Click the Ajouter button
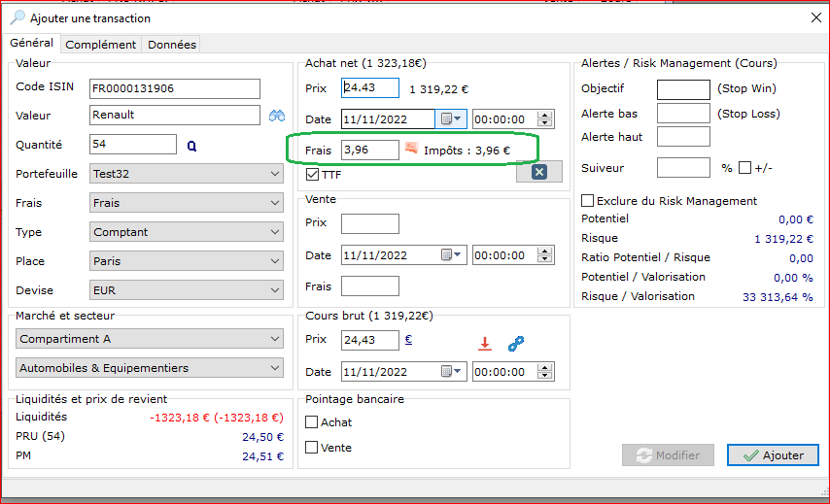830x504 pixels. [x=773, y=454]
